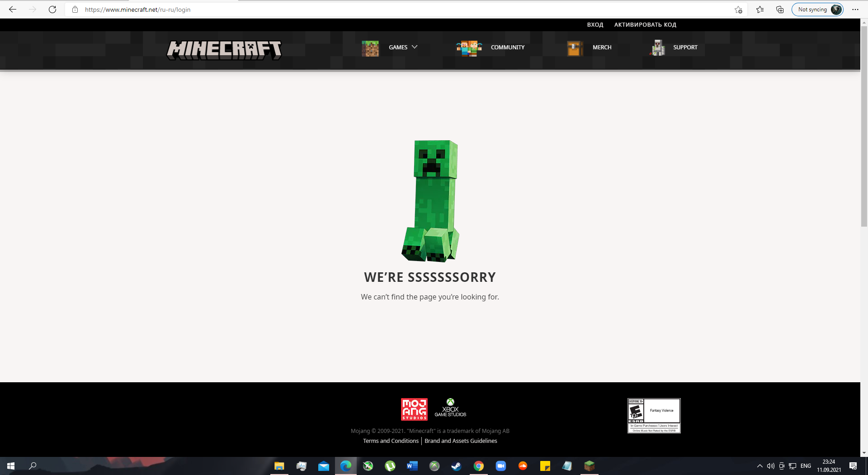This screenshot has height=475, width=868.
Task: Open Brand and Assets Guidelines link
Action: pyautogui.click(x=461, y=441)
